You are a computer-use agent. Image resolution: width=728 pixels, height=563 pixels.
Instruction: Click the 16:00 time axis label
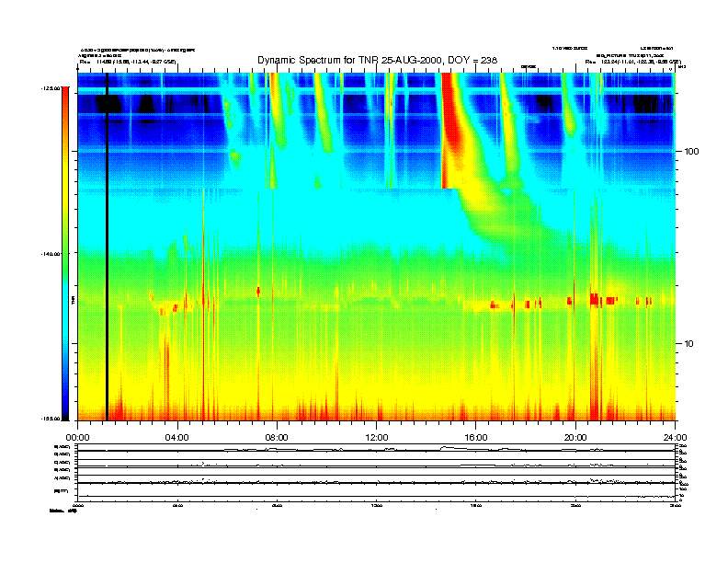pos(476,437)
